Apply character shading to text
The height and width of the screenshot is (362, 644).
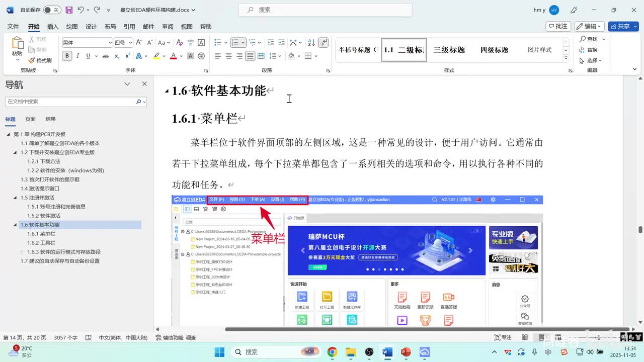(x=191, y=56)
